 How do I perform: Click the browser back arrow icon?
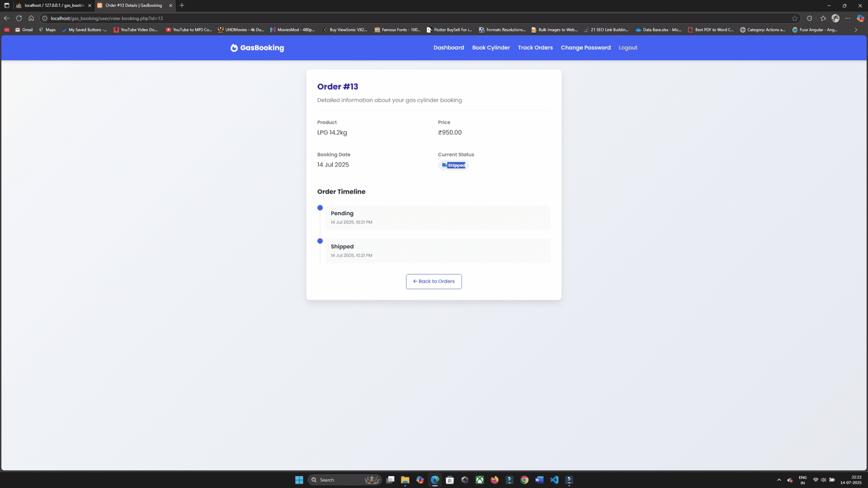[x=6, y=18]
